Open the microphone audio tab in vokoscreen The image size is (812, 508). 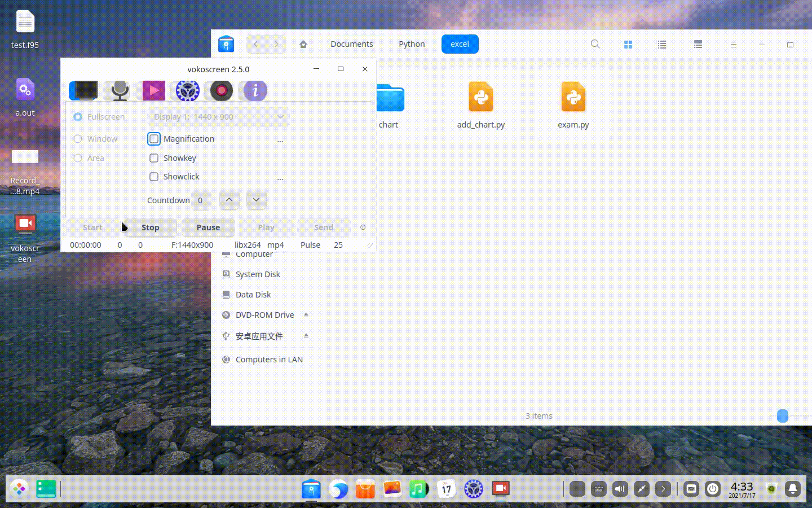click(x=120, y=90)
